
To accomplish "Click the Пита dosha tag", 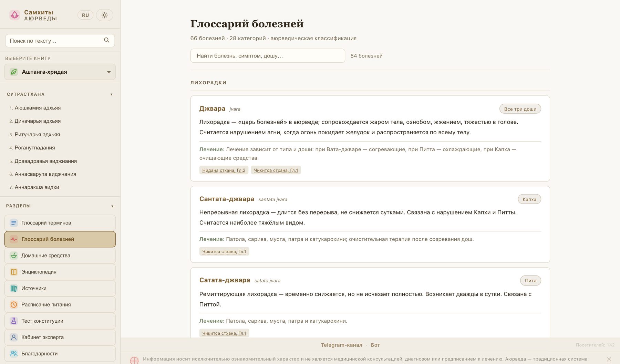I will (530, 281).
